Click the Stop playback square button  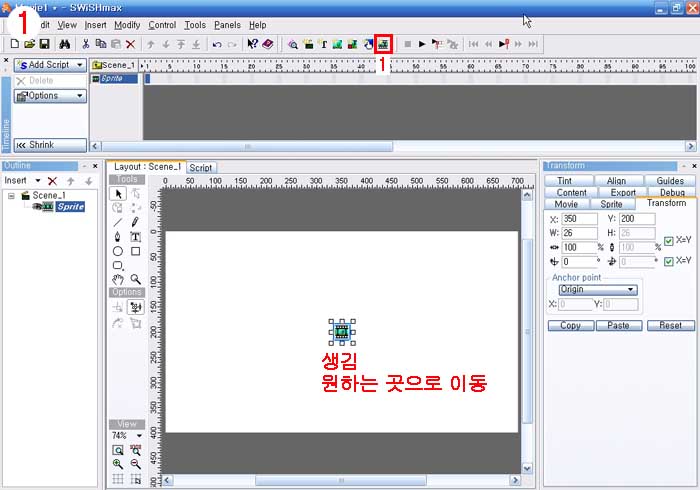tap(408, 44)
